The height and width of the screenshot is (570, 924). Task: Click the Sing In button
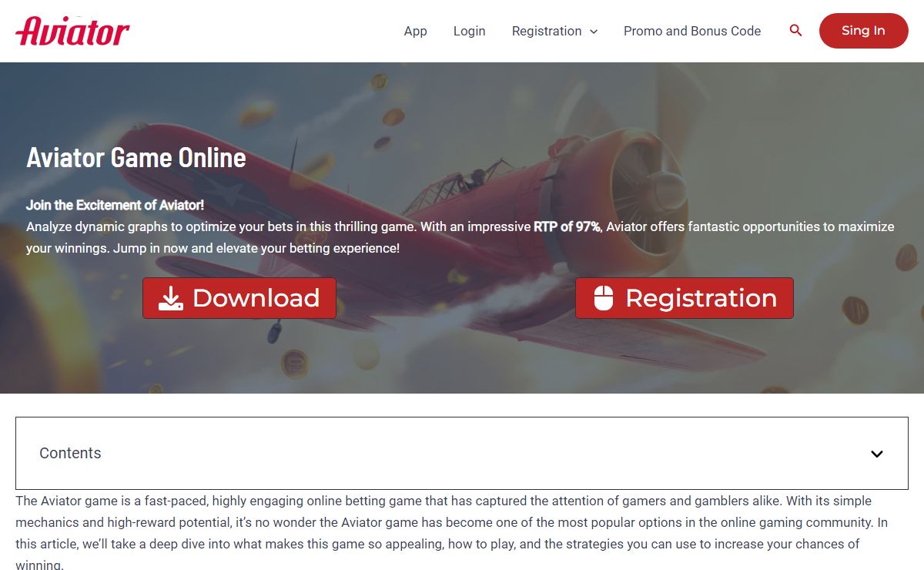pos(864,31)
